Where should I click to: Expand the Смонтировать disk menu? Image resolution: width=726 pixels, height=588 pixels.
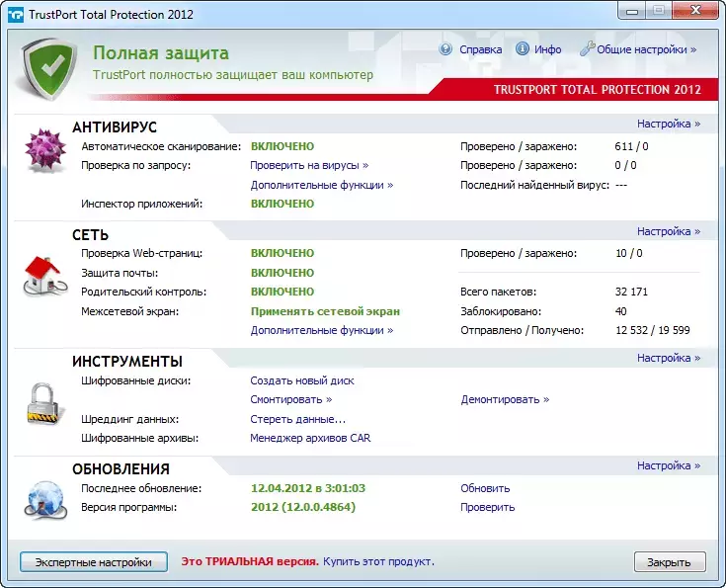(x=291, y=399)
